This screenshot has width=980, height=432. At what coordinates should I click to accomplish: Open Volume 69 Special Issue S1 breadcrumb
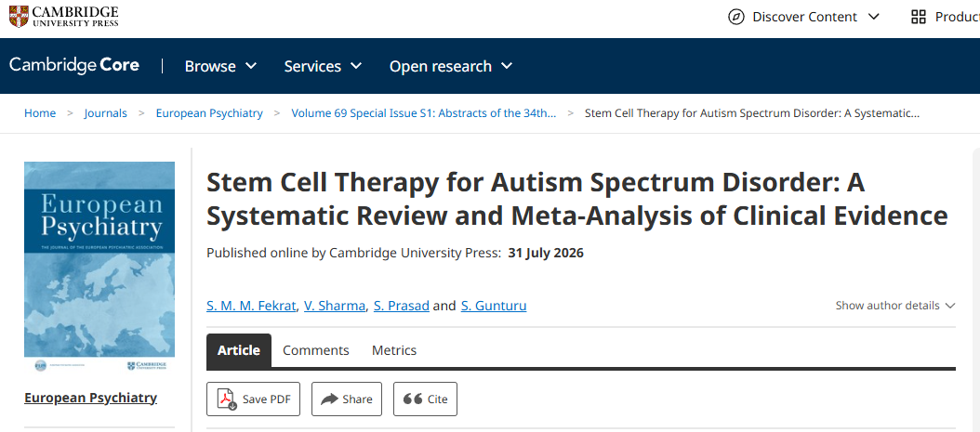tap(424, 113)
